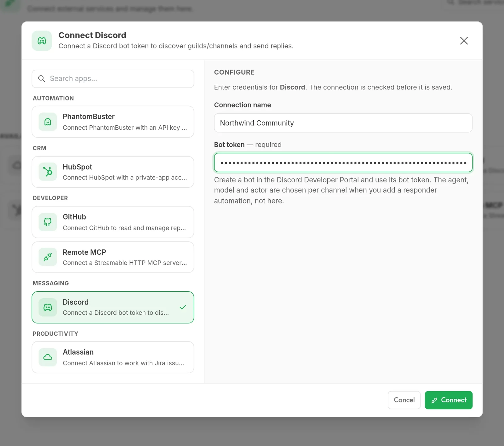504x446 pixels.
Task: Click into the Bot token field
Action: coord(343,163)
